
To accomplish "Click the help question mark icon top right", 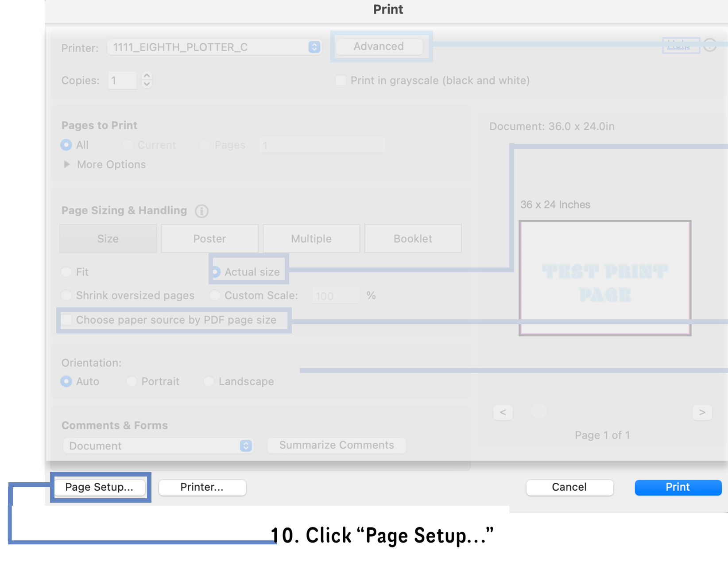I will point(710,45).
